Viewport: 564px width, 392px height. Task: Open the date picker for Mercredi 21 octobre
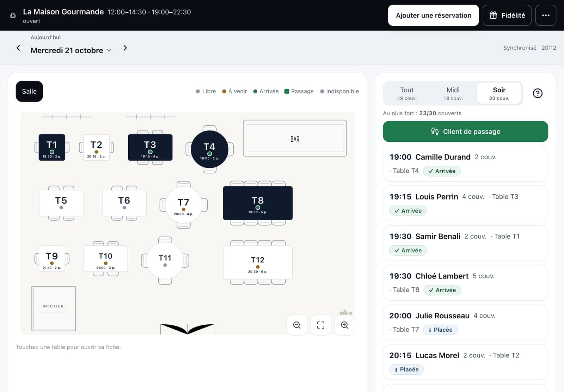pyautogui.click(x=71, y=50)
